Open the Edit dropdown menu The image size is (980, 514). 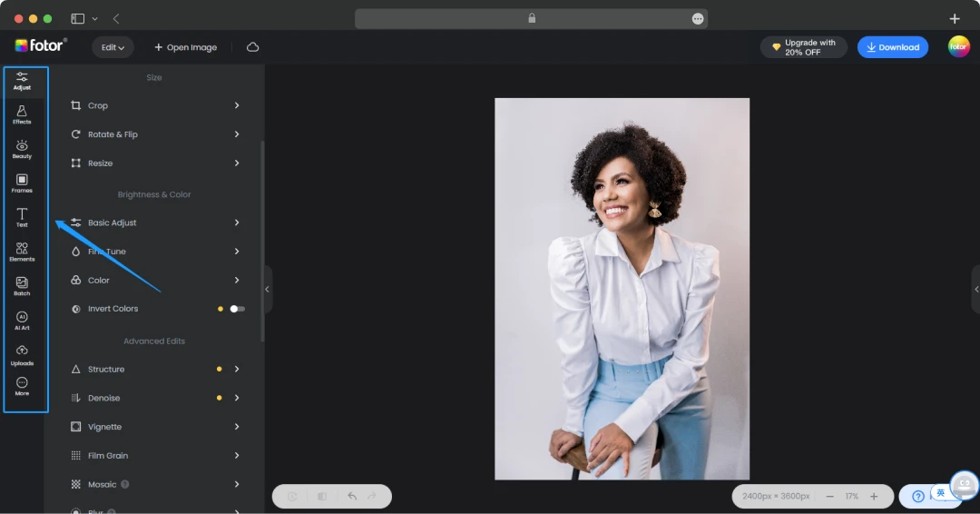(x=113, y=47)
